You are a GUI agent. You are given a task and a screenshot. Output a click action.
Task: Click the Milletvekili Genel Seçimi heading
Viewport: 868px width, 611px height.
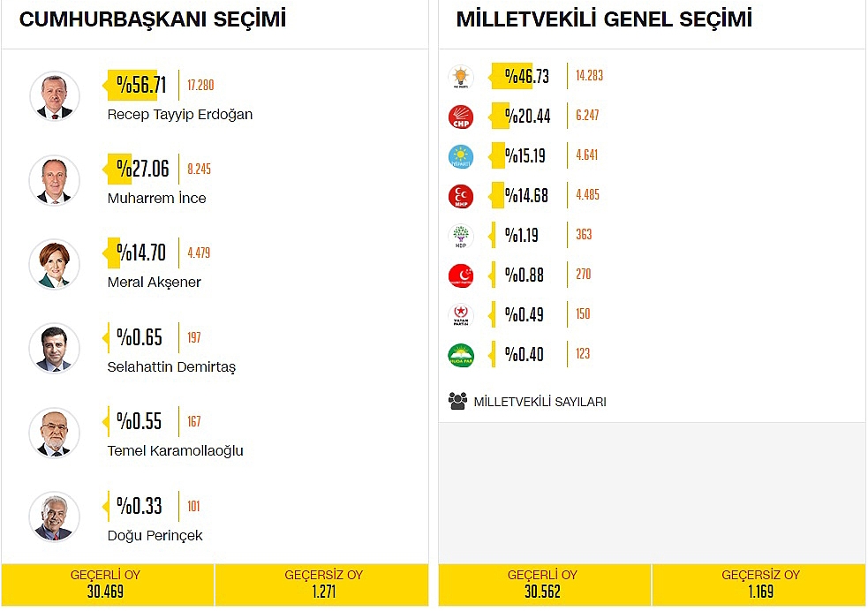pos(604,19)
